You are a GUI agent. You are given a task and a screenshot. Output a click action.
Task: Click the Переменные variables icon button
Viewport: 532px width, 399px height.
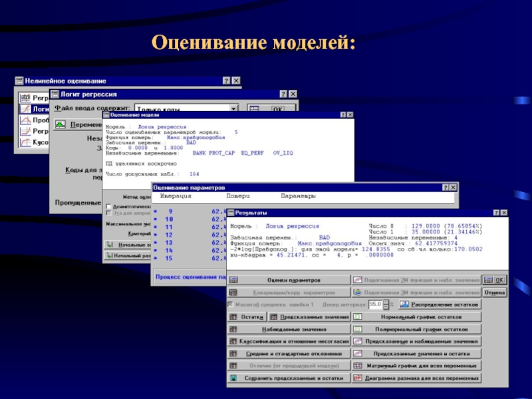61,124
